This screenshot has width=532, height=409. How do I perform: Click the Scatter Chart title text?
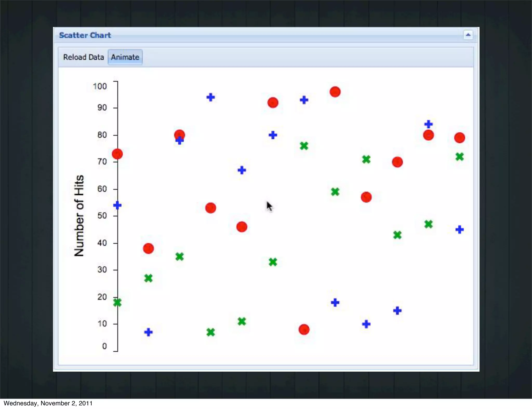coord(85,35)
